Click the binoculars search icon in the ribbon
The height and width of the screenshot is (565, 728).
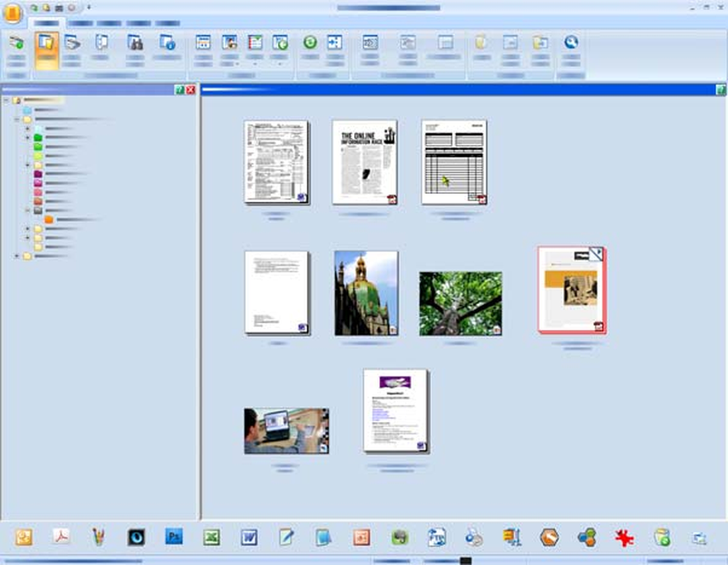(135, 43)
